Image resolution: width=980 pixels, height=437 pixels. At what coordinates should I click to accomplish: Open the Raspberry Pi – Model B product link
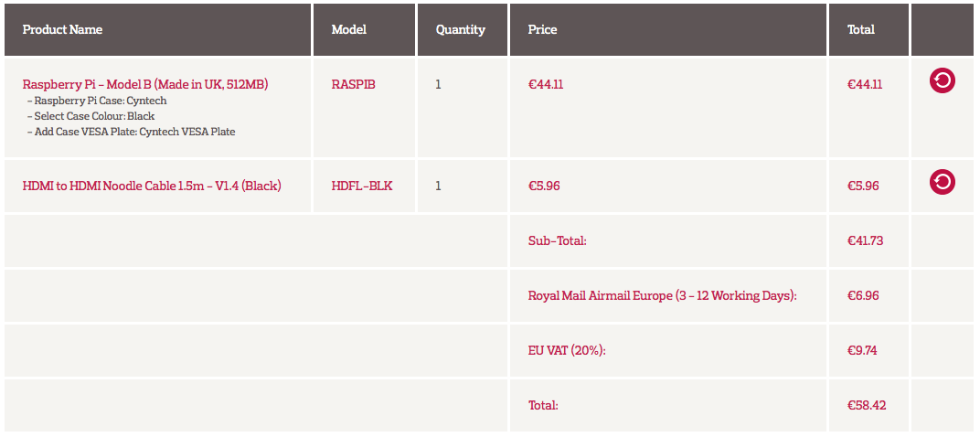[145, 84]
